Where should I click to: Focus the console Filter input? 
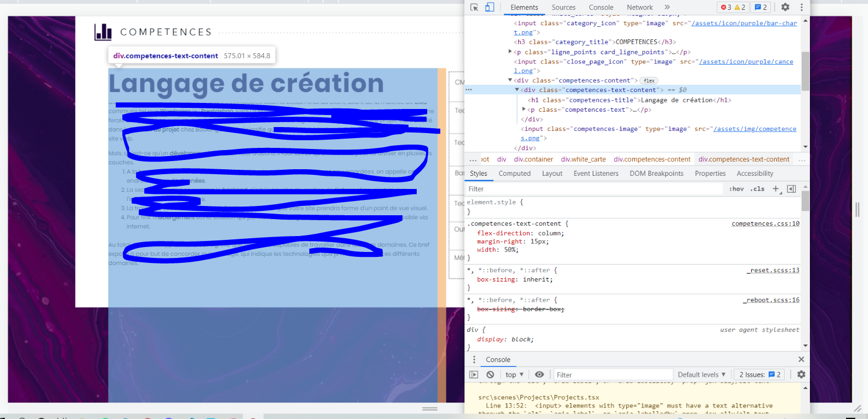pyautogui.click(x=613, y=375)
